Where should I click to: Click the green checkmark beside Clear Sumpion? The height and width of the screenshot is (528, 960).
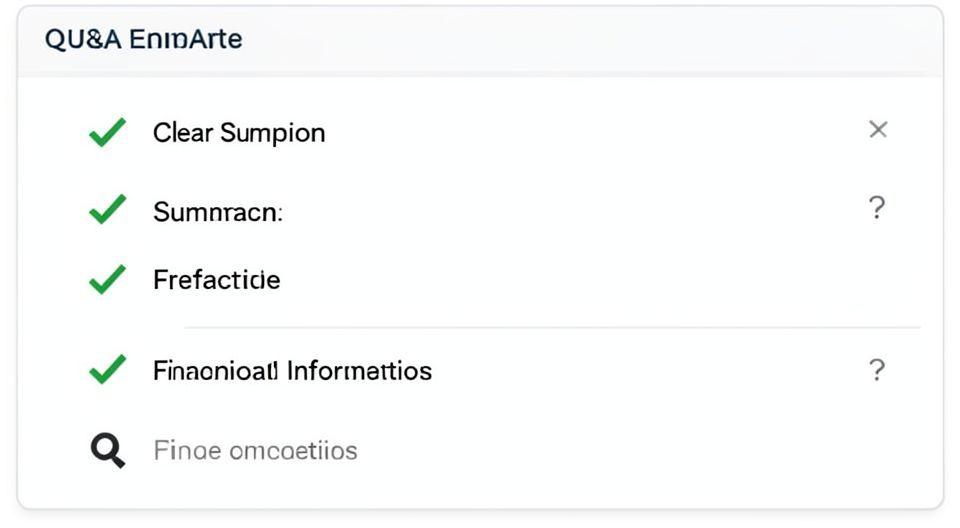[x=107, y=132]
